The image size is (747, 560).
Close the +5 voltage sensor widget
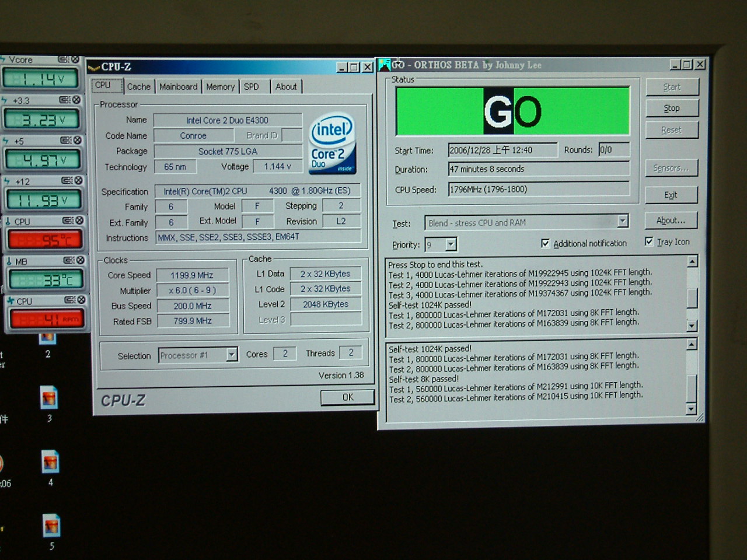(77, 140)
